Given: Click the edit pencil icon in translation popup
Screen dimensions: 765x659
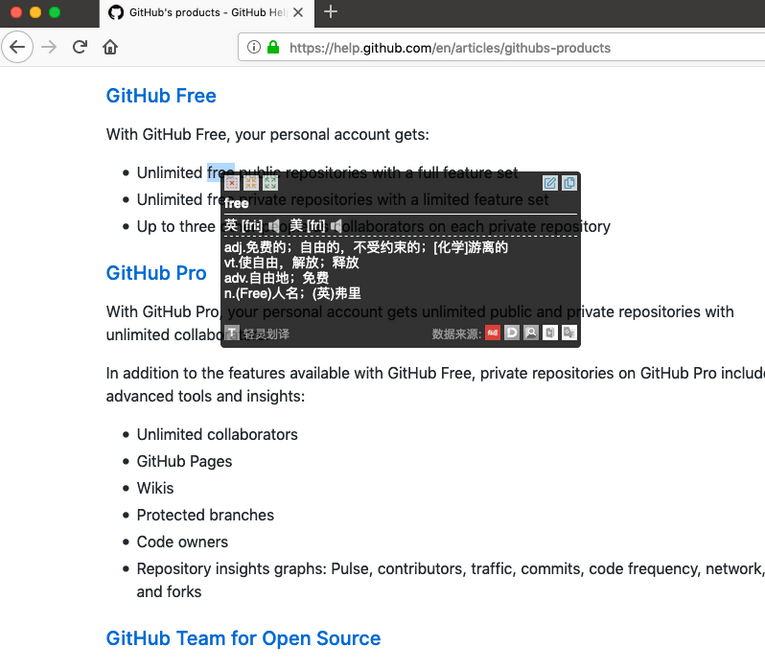Looking at the screenshot, I should pos(550,183).
